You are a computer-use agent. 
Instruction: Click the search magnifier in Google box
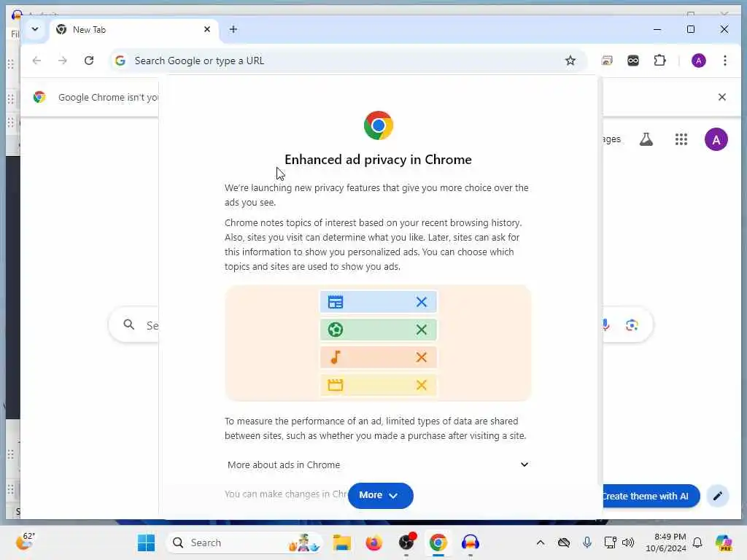(x=128, y=324)
